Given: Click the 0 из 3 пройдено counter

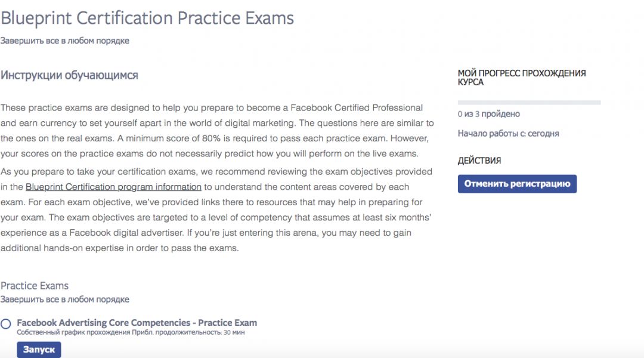Looking at the screenshot, I should [488, 114].
